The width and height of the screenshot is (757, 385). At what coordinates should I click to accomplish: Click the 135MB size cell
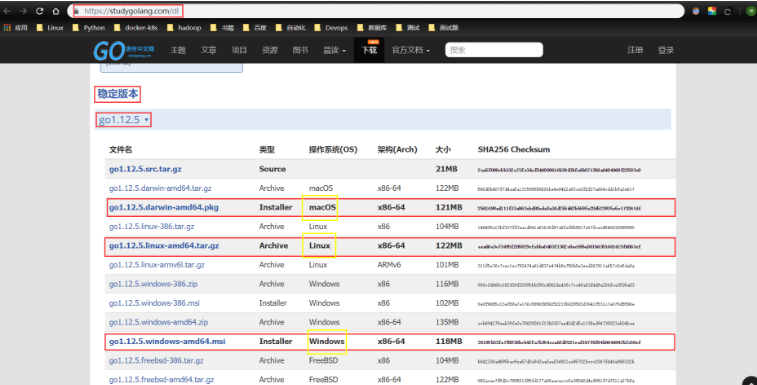pos(447,322)
